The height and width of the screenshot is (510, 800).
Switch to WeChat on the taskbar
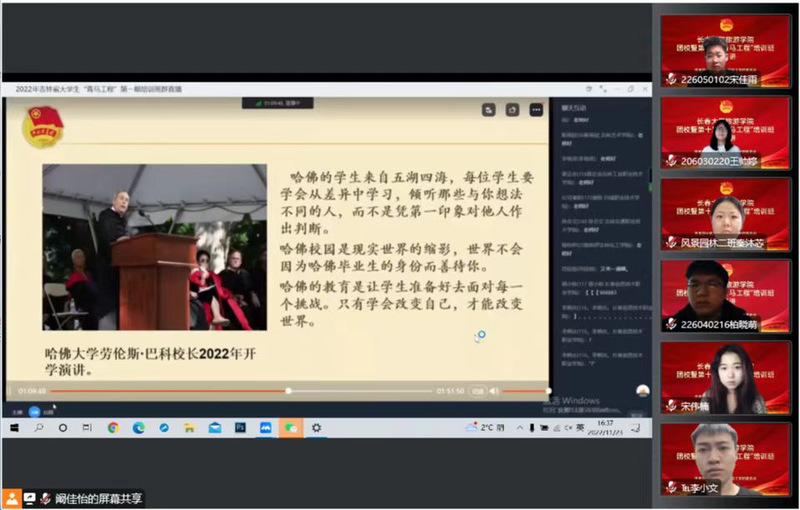tap(291, 428)
